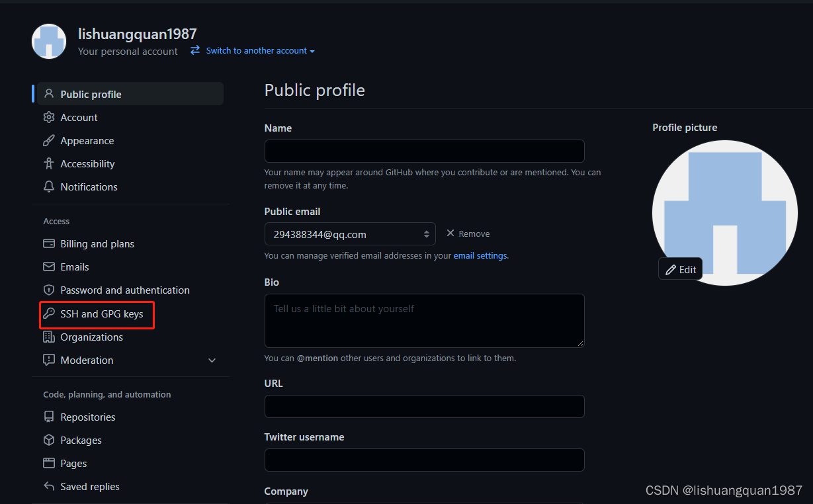Click the gear icon next to Account
Viewport: 813px width, 504px height.
(x=48, y=118)
